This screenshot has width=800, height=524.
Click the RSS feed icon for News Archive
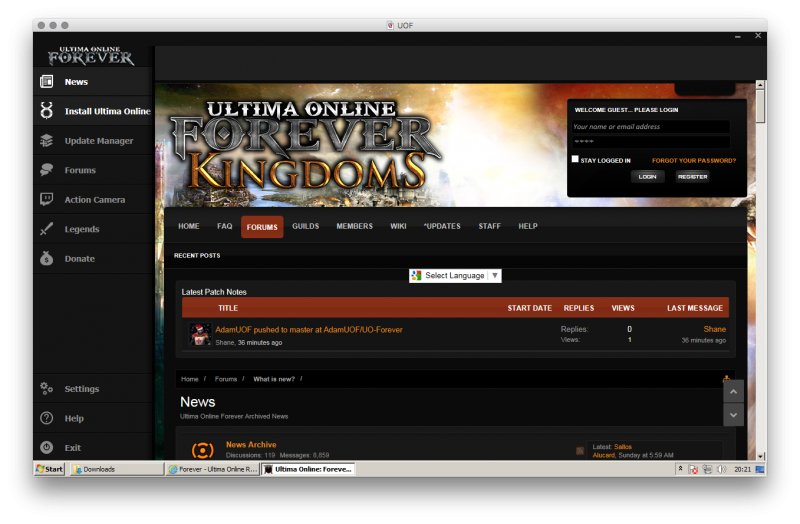tap(580, 451)
